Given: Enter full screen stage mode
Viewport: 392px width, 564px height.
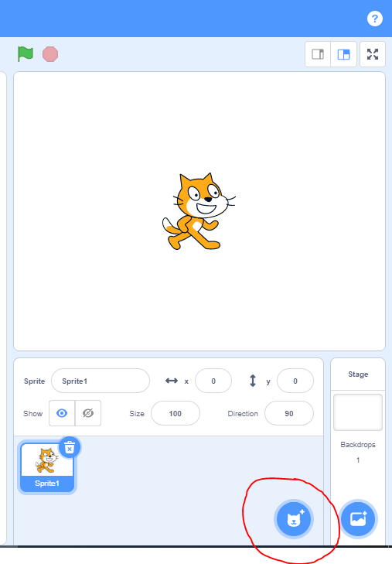Looking at the screenshot, I should pyautogui.click(x=373, y=54).
